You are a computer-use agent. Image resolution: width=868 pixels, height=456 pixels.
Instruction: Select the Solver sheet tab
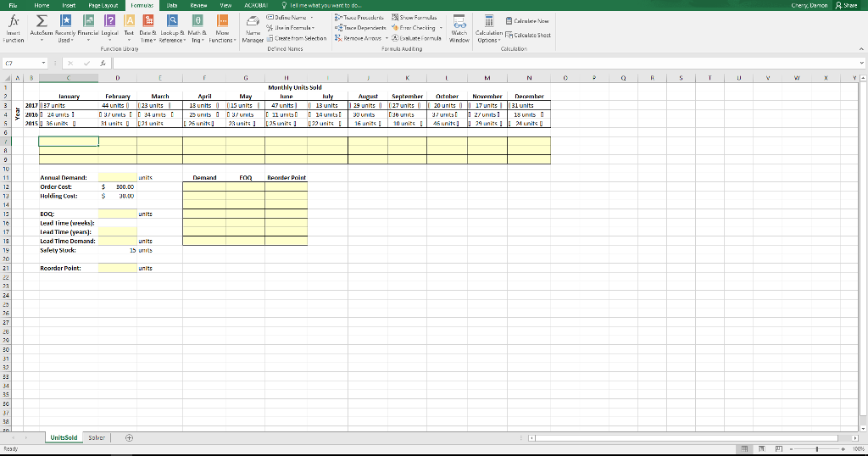(97, 437)
